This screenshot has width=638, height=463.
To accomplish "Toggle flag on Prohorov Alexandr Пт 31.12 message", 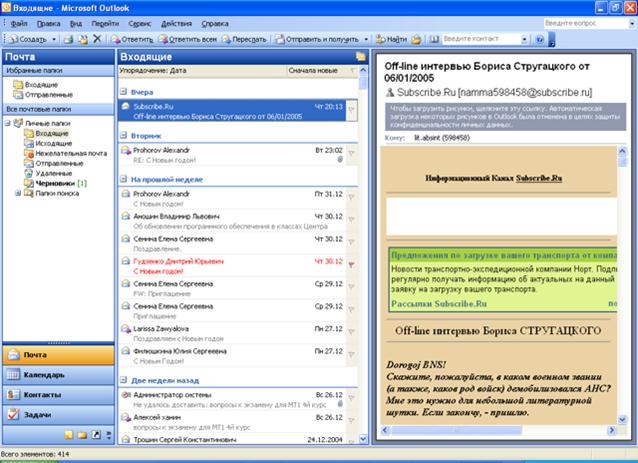I will (352, 197).
